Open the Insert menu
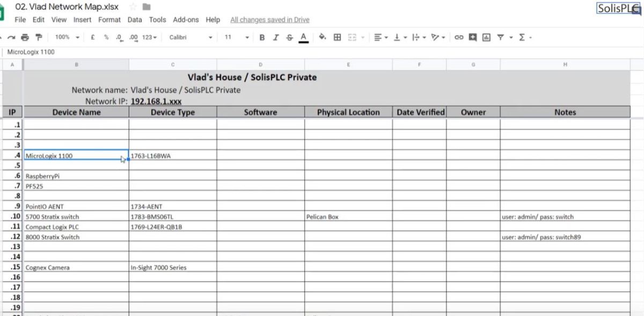Image resolution: width=644 pixels, height=316 pixels. (82, 20)
